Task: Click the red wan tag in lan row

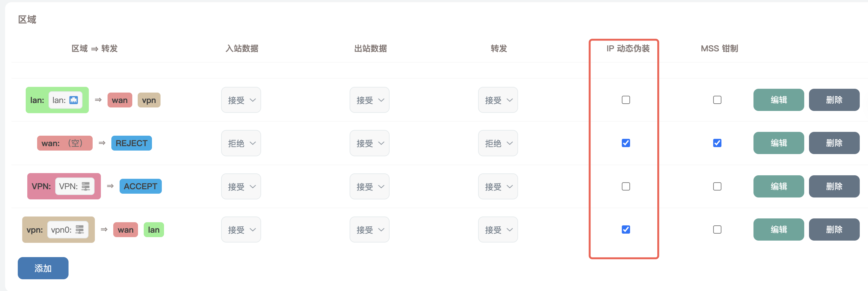Action: click(x=120, y=100)
